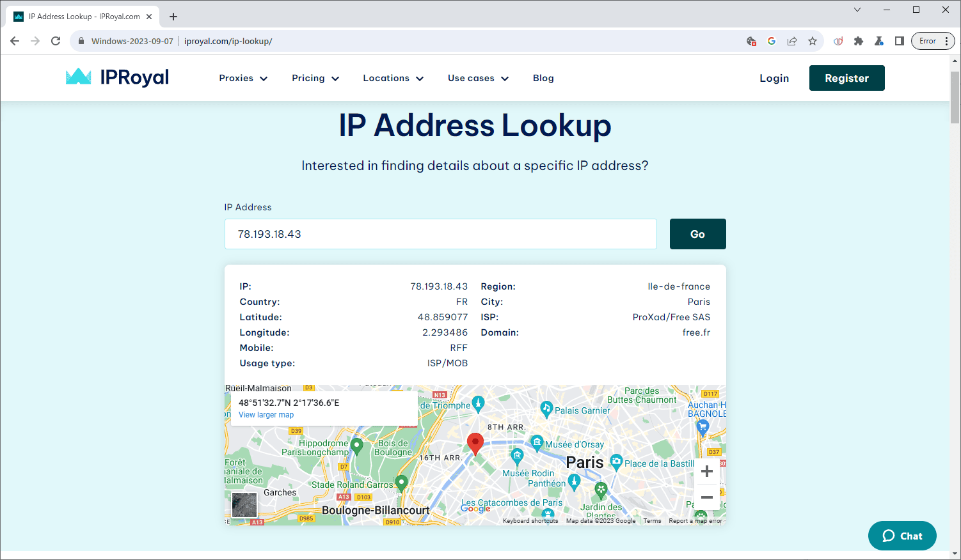
Task: Click the Register button
Action: 846,78
